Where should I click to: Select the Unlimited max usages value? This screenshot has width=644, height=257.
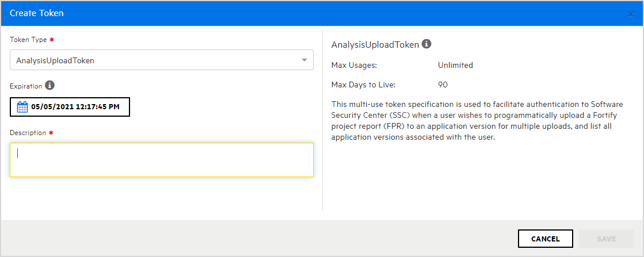tap(455, 65)
